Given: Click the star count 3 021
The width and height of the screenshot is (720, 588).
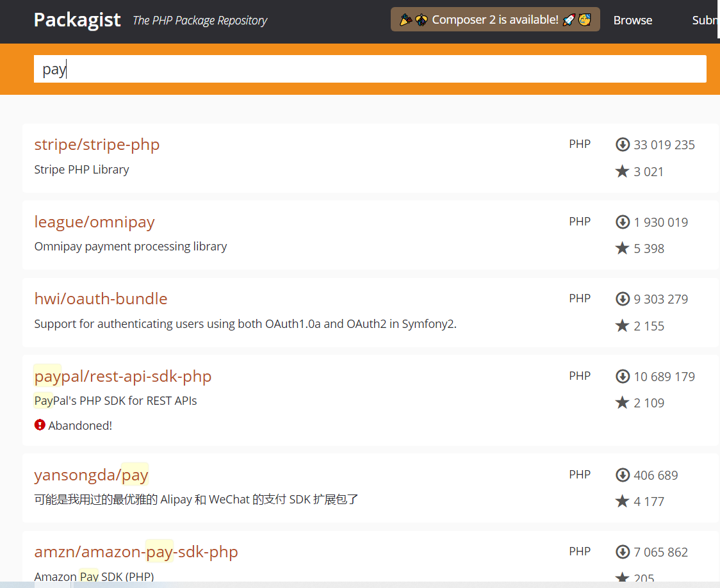Looking at the screenshot, I should click(648, 172).
